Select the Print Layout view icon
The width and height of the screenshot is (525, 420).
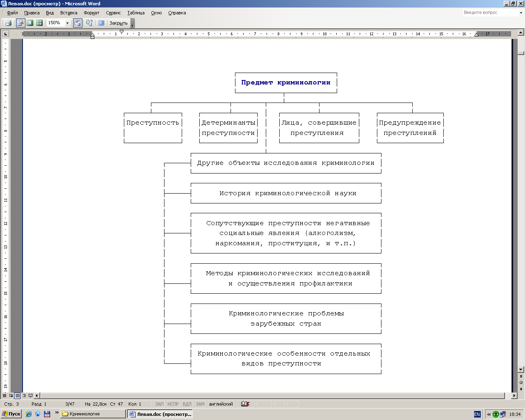tap(17, 395)
